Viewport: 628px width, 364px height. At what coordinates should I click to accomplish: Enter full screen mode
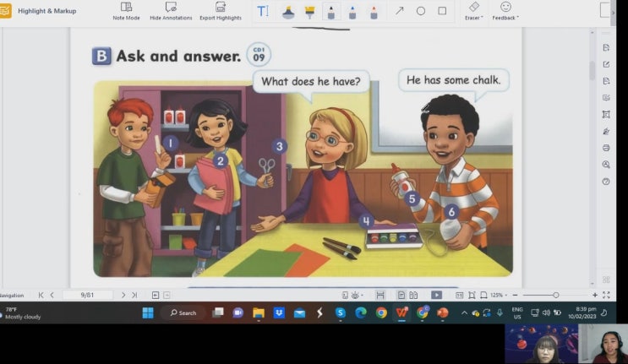606,296
